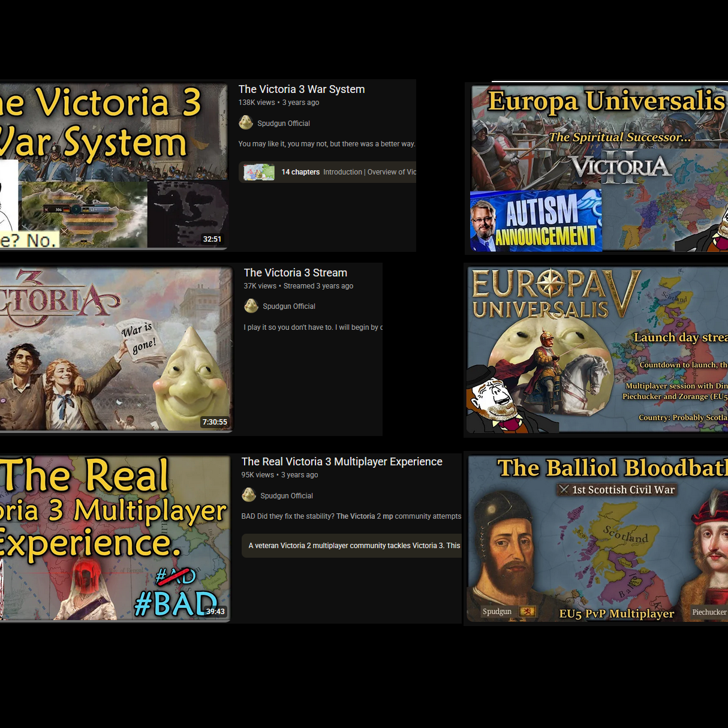Expand the 14 chapters section
Viewport: 728px width, 728px height.
(327, 172)
